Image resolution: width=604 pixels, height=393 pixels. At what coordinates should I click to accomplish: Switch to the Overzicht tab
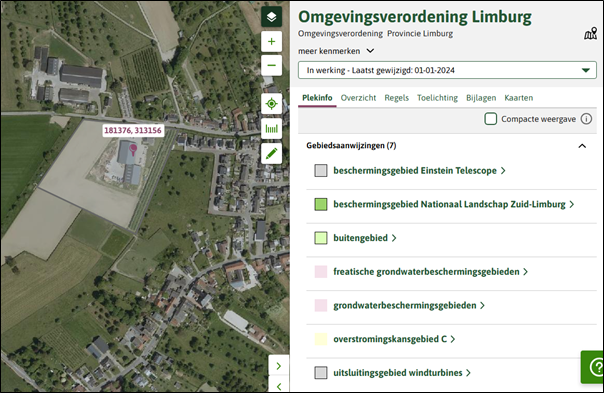point(358,98)
